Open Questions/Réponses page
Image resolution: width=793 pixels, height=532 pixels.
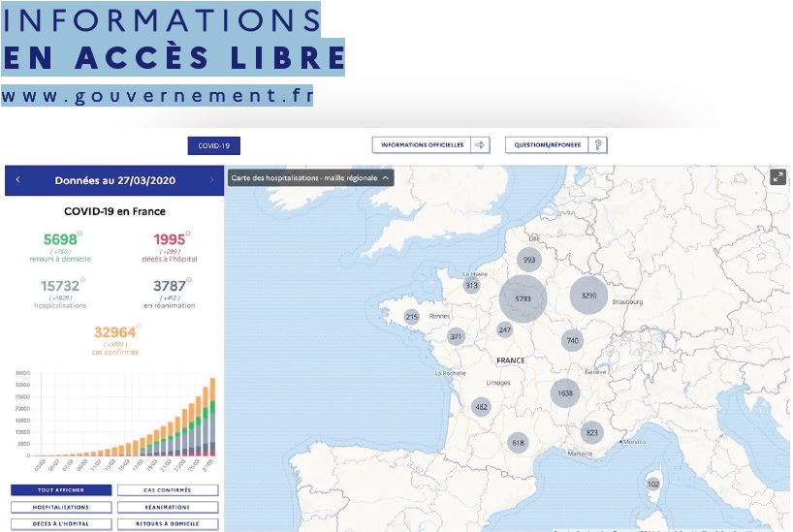555,145
